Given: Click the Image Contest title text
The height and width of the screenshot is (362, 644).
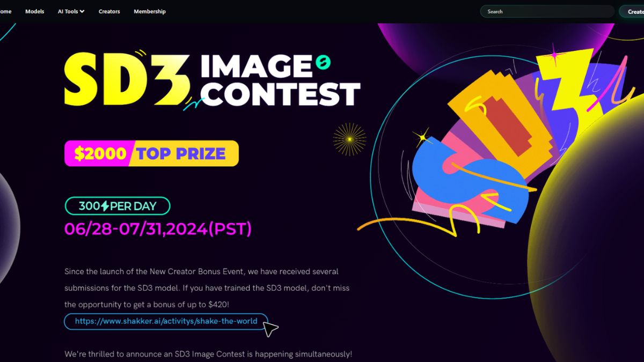Looking at the screenshot, I should [x=280, y=80].
